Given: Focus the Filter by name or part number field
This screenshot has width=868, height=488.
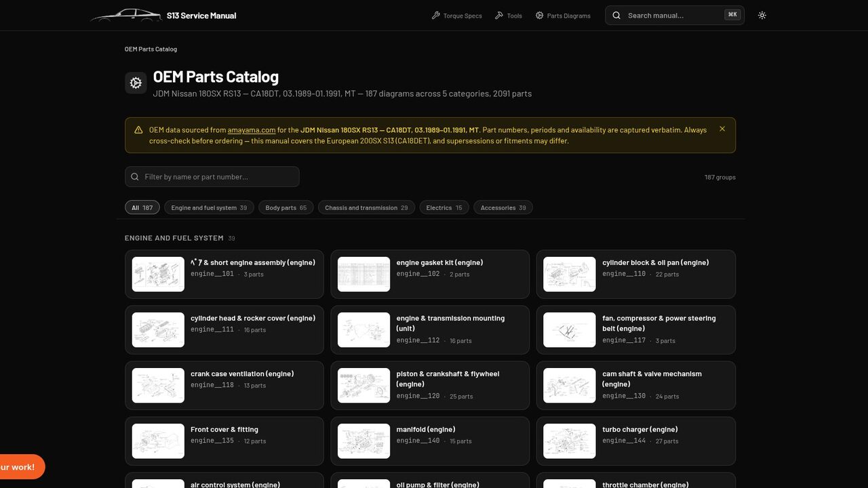Looking at the screenshot, I should tap(212, 177).
